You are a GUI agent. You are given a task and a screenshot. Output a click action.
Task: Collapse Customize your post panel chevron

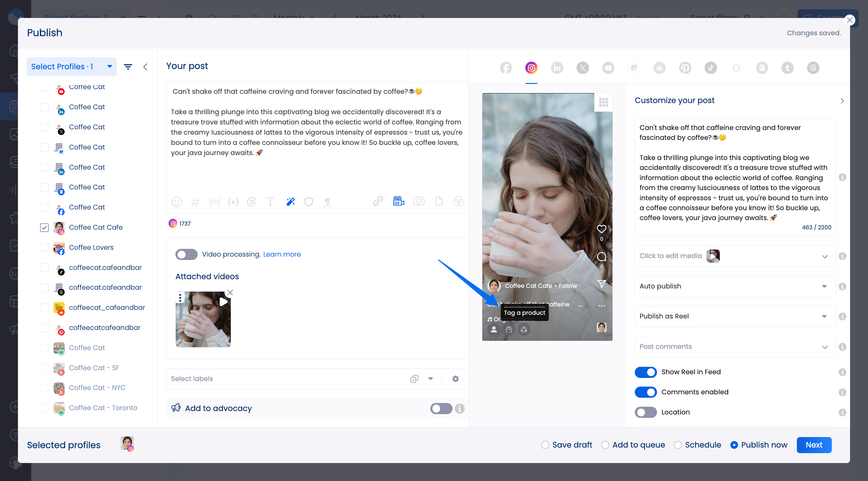(x=842, y=101)
